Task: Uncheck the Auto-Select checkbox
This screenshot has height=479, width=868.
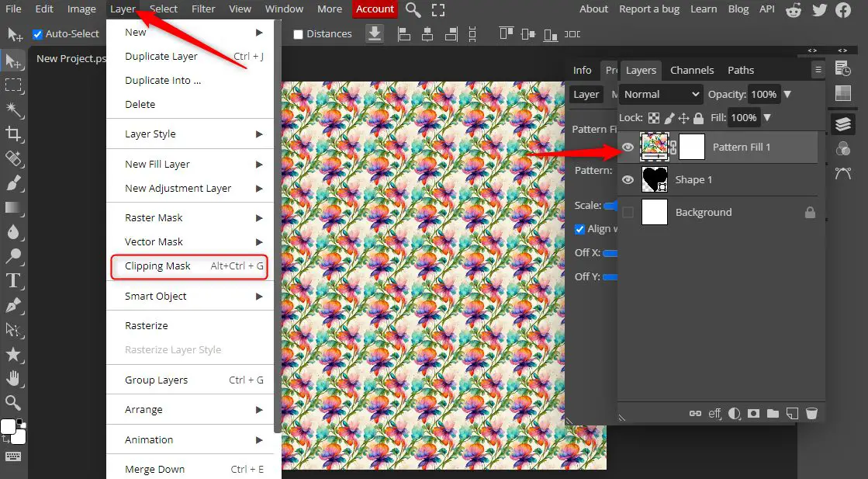Action: (x=37, y=33)
